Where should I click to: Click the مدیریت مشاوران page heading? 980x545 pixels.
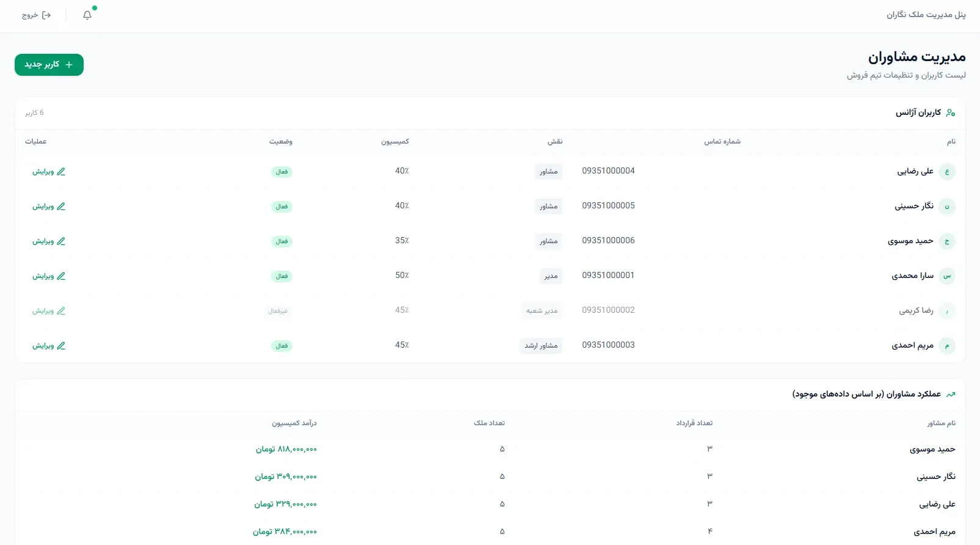917,57
